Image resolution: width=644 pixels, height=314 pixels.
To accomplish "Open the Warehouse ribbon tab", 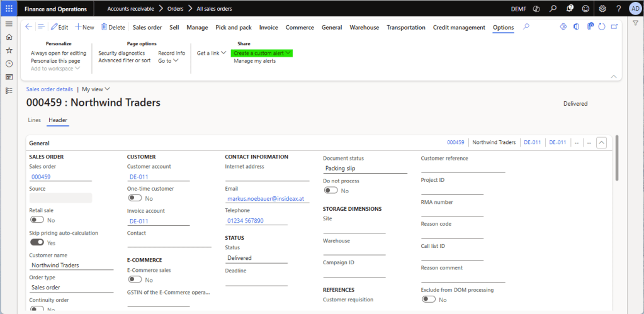I will coord(364,28).
